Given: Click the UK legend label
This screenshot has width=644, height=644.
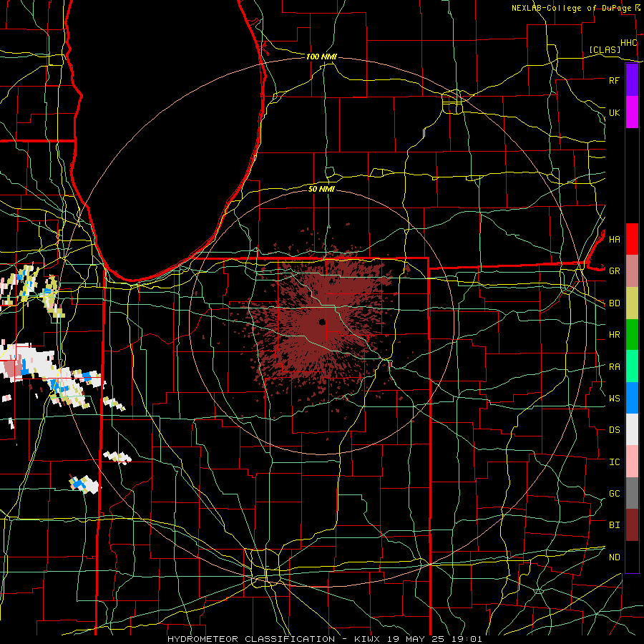Looking at the screenshot, I should pos(614,112).
